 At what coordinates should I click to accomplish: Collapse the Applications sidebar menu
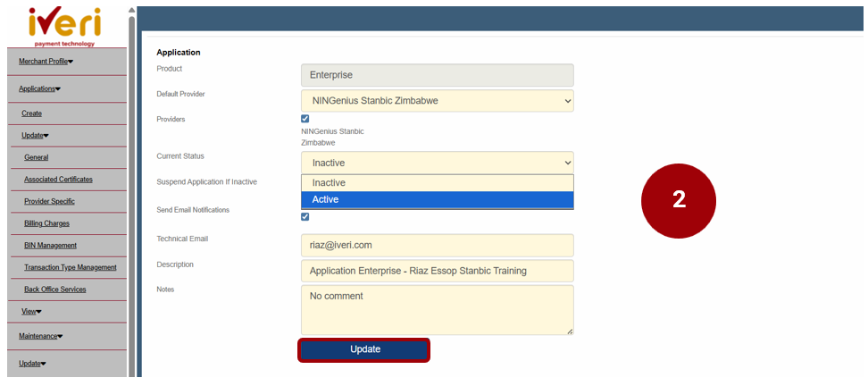point(40,88)
